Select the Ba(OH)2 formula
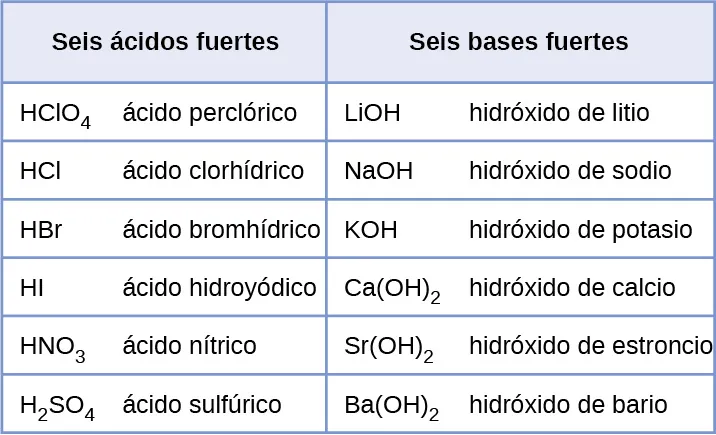 tap(391, 407)
